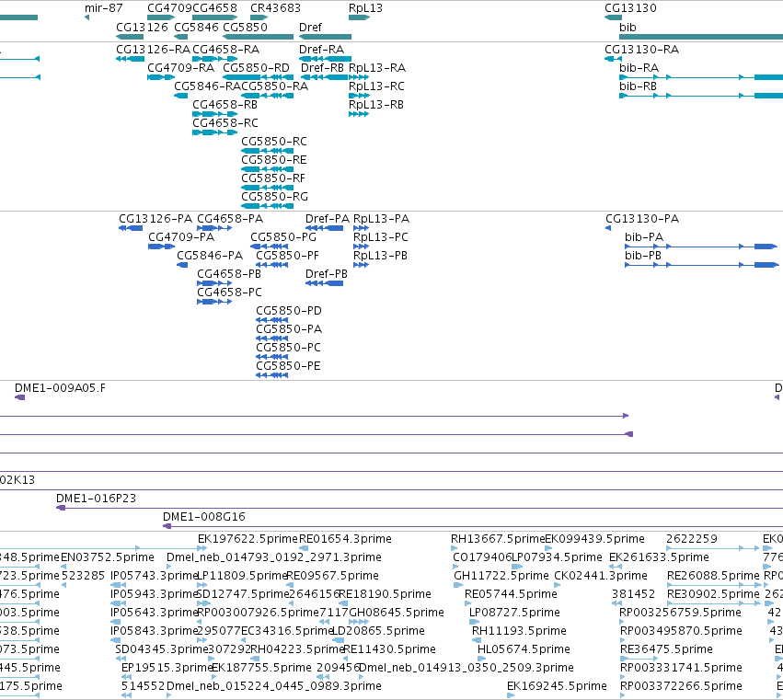Open the CG5850-RG transcript label
The height and width of the screenshot is (700, 783).
pyautogui.click(x=274, y=197)
